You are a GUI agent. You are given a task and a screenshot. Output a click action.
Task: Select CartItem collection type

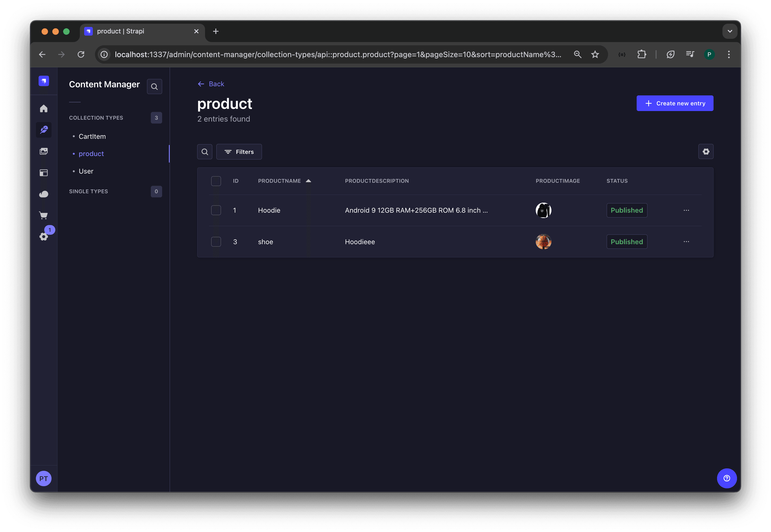[x=92, y=136]
